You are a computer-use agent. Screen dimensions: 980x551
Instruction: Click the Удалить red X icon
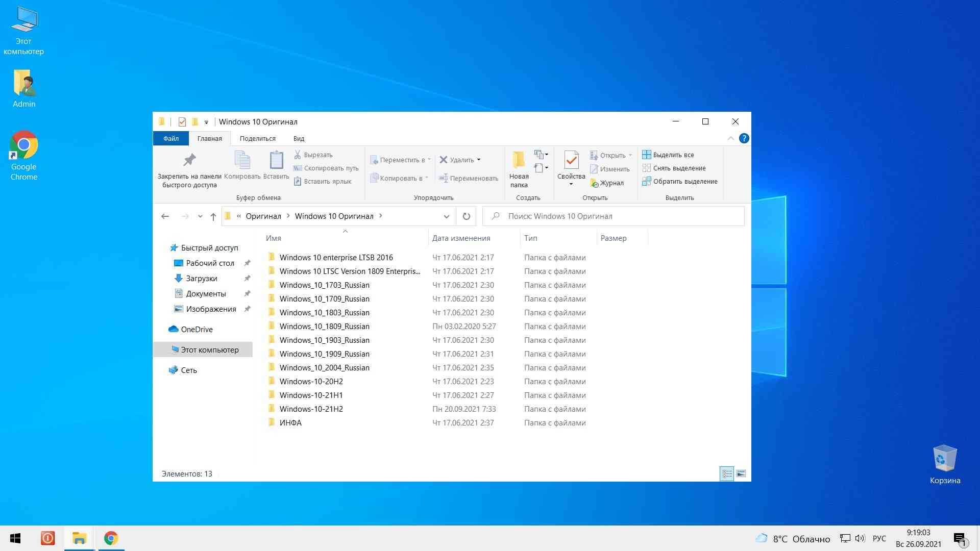[x=444, y=160]
